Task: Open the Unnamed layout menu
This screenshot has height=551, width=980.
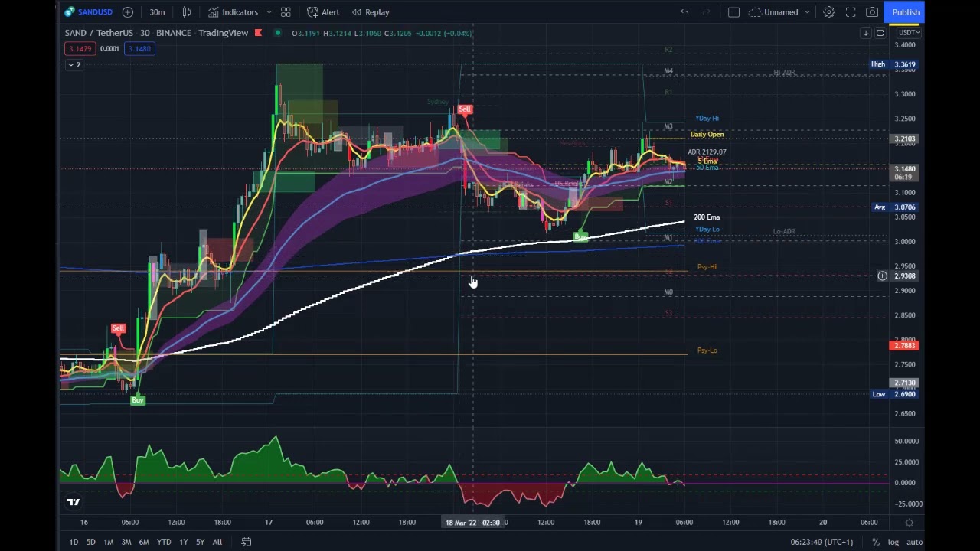Action: [779, 12]
